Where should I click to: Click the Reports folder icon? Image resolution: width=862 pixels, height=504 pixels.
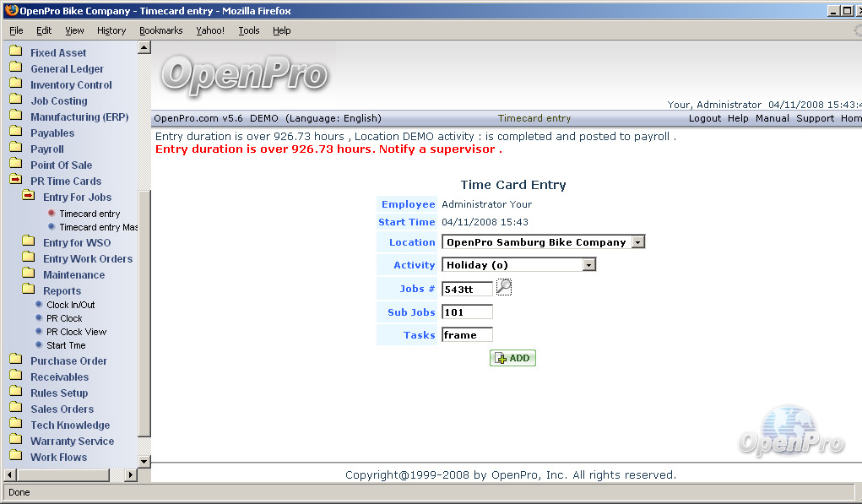coord(28,290)
